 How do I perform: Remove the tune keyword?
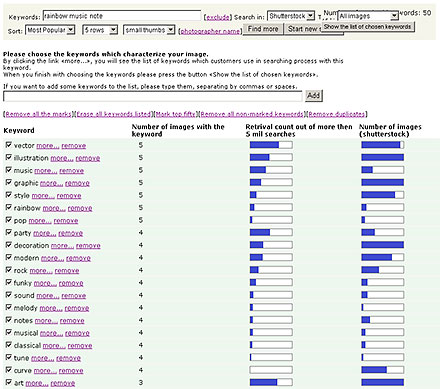(68, 358)
